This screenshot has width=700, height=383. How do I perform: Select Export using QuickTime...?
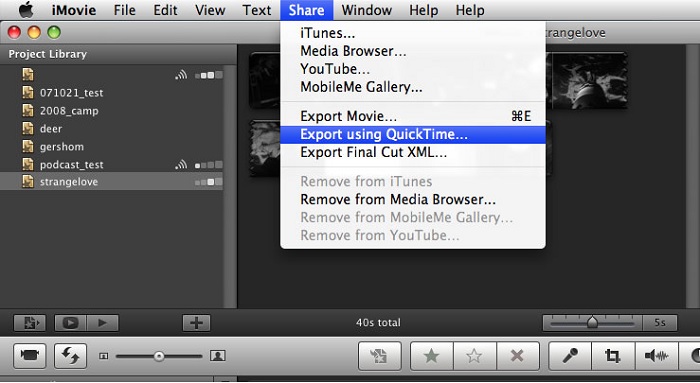(x=412, y=134)
